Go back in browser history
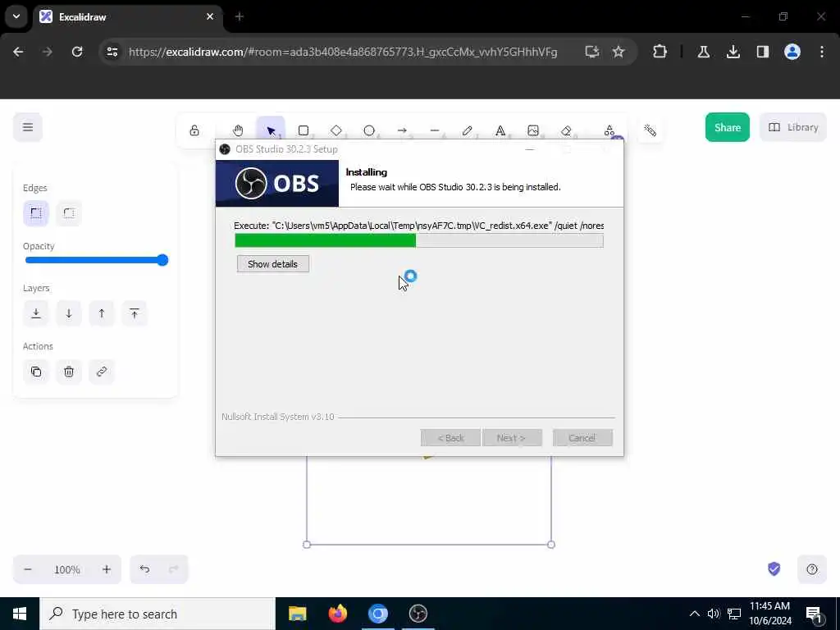 tap(18, 52)
